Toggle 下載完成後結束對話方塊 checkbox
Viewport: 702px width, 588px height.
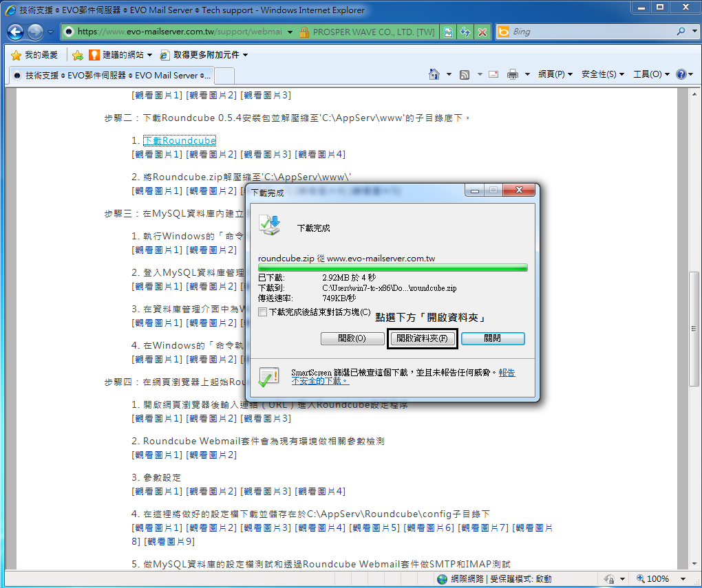point(262,312)
